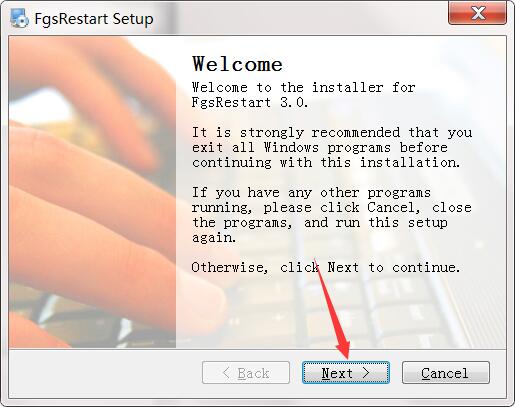Image resolution: width=515 pixels, height=407 pixels.
Task: Click the FgsRestart Setup title text
Action: tap(94, 19)
